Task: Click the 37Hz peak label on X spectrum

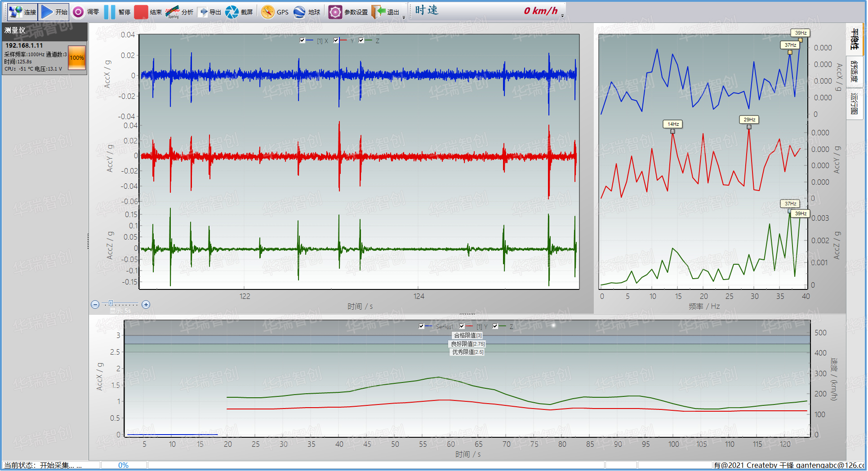Action: point(790,45)
